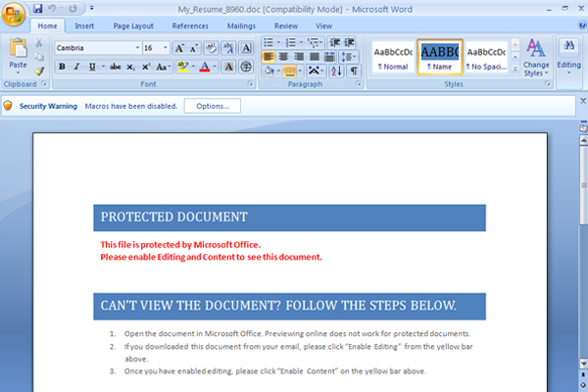Open Microsoft Office Word Help

(582, 25)
